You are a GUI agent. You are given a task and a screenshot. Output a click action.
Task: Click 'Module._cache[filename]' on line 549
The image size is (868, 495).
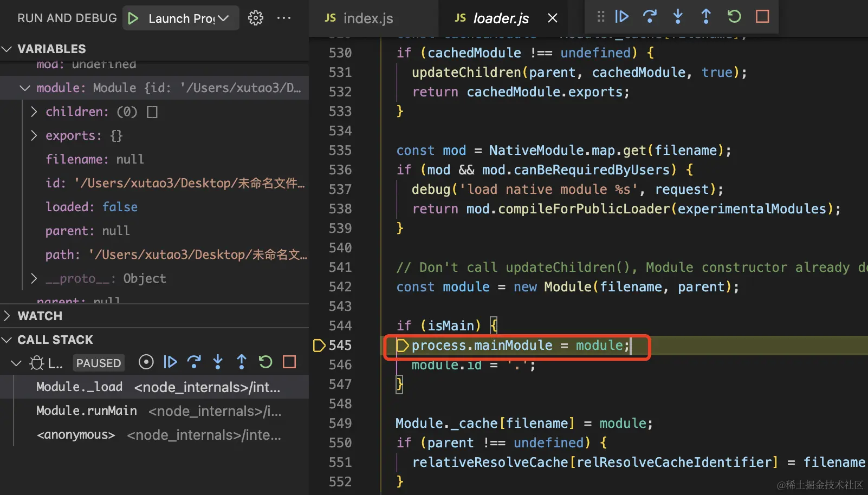click(x=485, y=424)
